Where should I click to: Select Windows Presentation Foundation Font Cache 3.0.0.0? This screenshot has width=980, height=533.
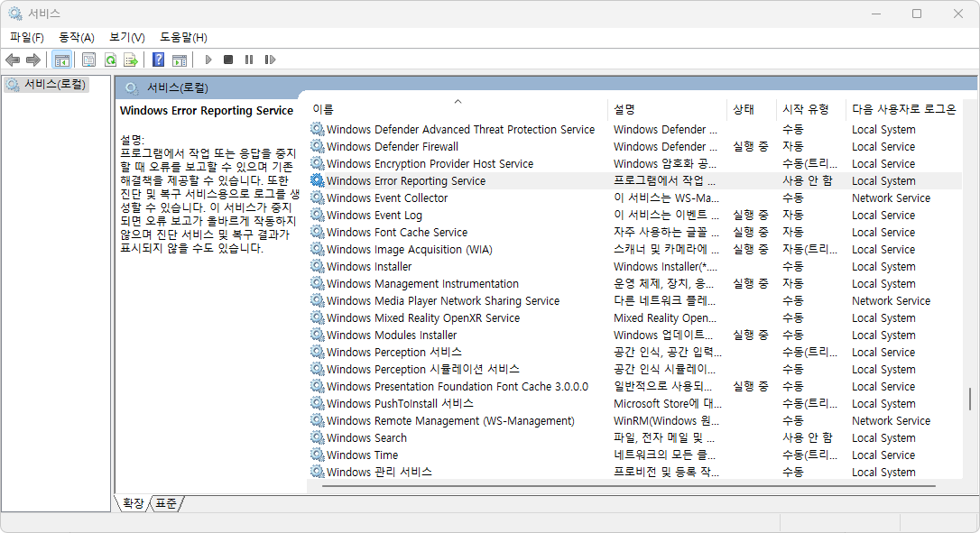(458, 386)
